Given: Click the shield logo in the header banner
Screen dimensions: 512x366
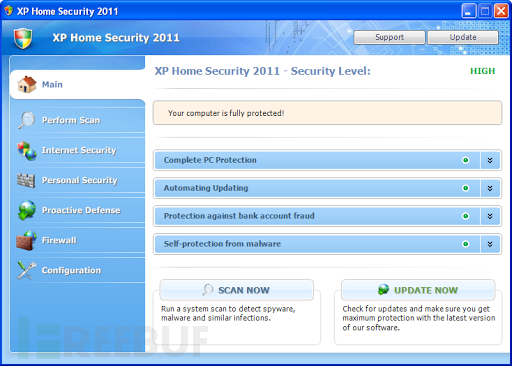Looking at the screenshot, I should pos(23,38).
